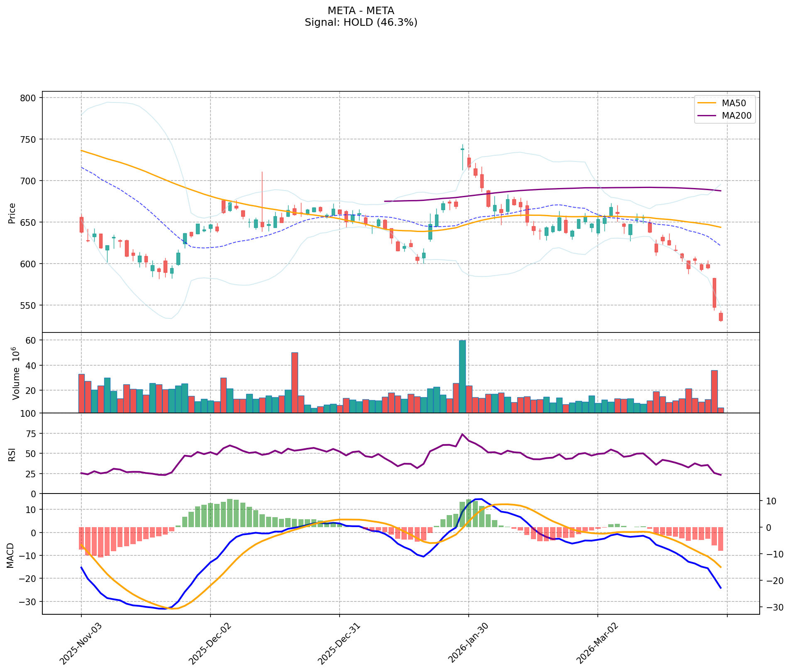Click the "Volume" y-axis label
Viewport: 790px width, 672px height.
[16, 374]
